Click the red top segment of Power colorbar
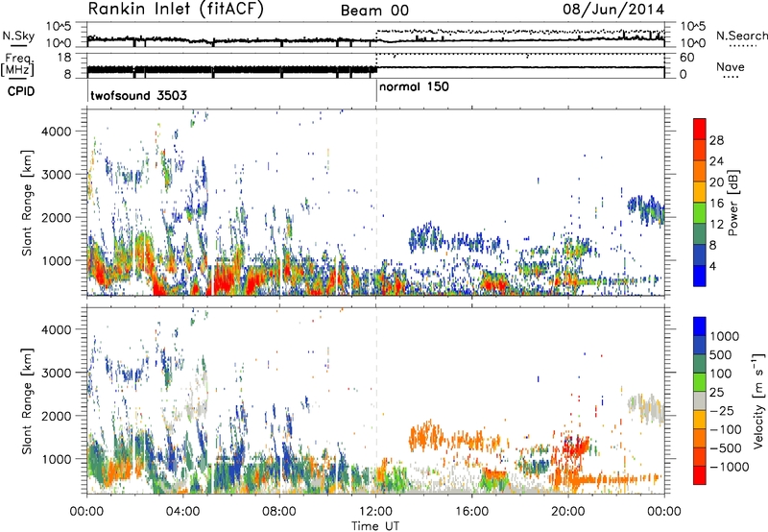 click(700, 130)
